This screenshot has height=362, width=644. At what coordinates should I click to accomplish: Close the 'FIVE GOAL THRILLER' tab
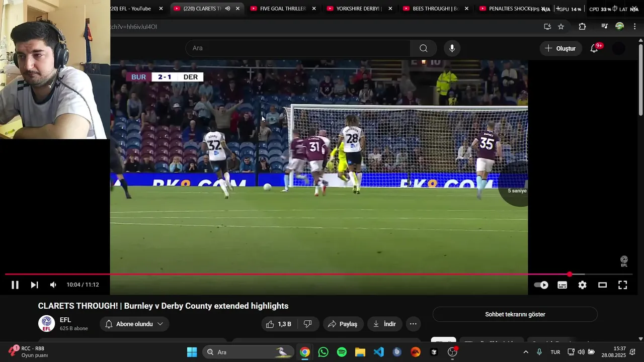click(x=314, y=9)
